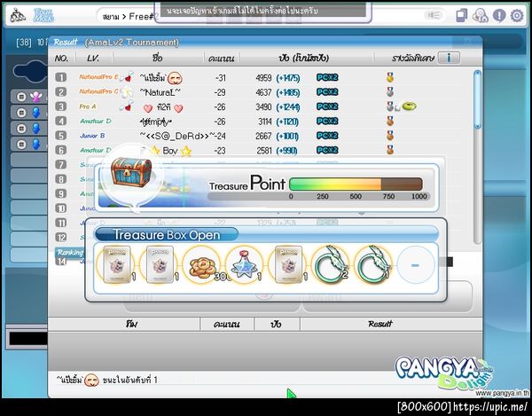Click the smiley face icon next to rank 1 name
The image size is (532, 416).
tap(175, 78)
